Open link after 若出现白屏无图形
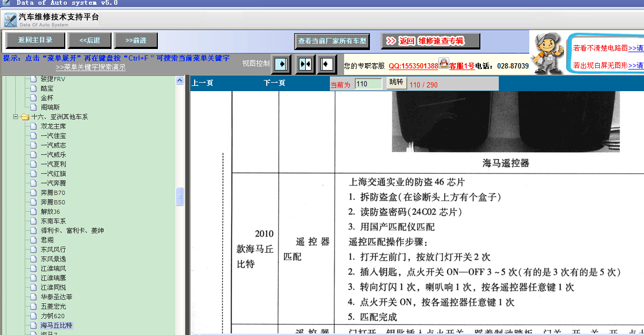Image resolution: width=644 pixels, height=335 pixels. pos(636,66)
